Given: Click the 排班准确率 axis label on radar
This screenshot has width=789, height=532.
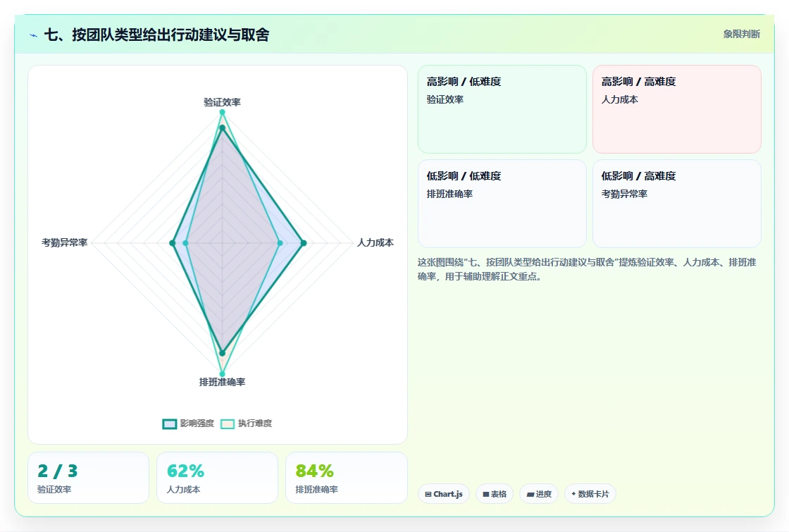Looking at the screenshot, I should (x=223, y=382).
